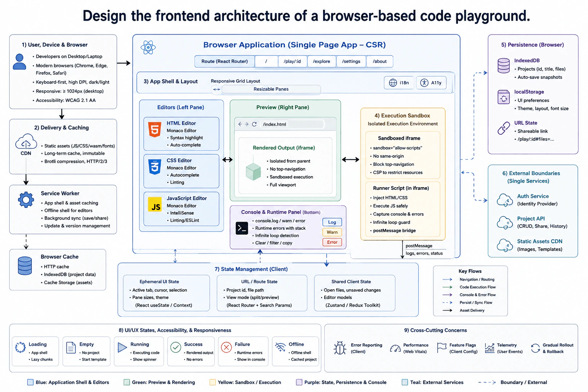The image size is (588, 392).
Task: Click the Performance gauge icon
Action: pos(395,348)
